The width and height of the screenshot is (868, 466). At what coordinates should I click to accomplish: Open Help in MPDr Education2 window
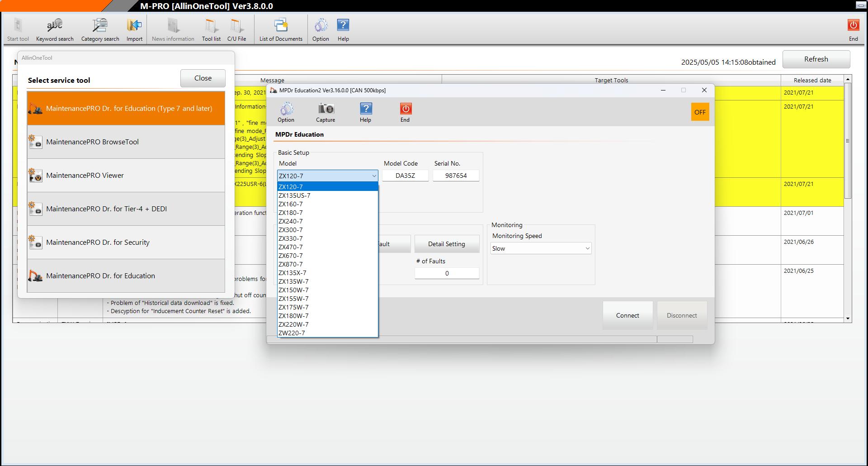pyautogui.click(x=365, y=112)
